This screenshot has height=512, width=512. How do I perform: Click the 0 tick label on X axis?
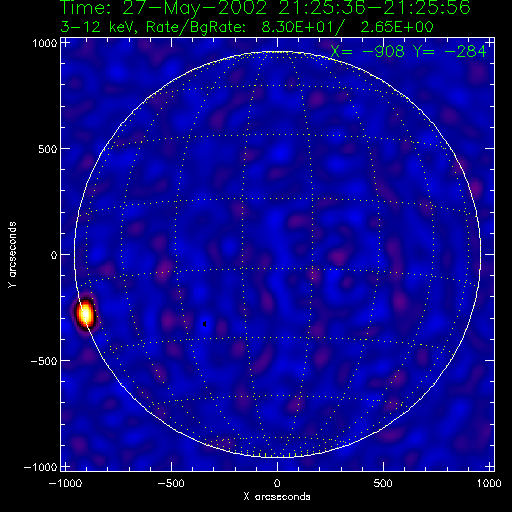coord(277,483)
